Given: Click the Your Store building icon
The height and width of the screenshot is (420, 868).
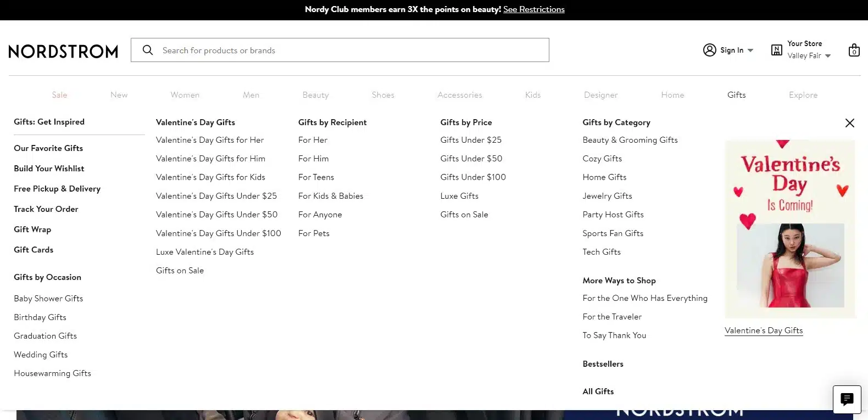Looking at the screenshot, I should click(x=776, y=50).
